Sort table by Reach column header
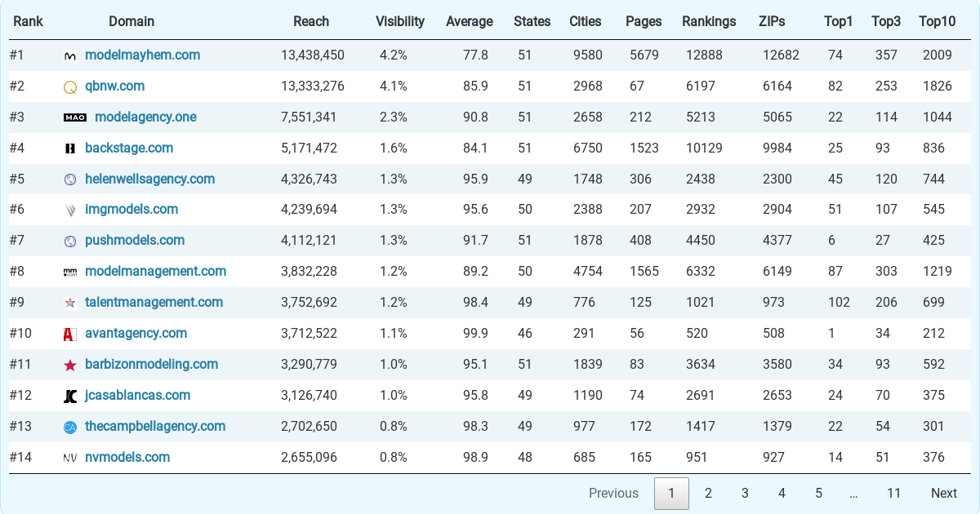Screen dimensions: 980x514 pyautogui.click(x=311, y=22)
